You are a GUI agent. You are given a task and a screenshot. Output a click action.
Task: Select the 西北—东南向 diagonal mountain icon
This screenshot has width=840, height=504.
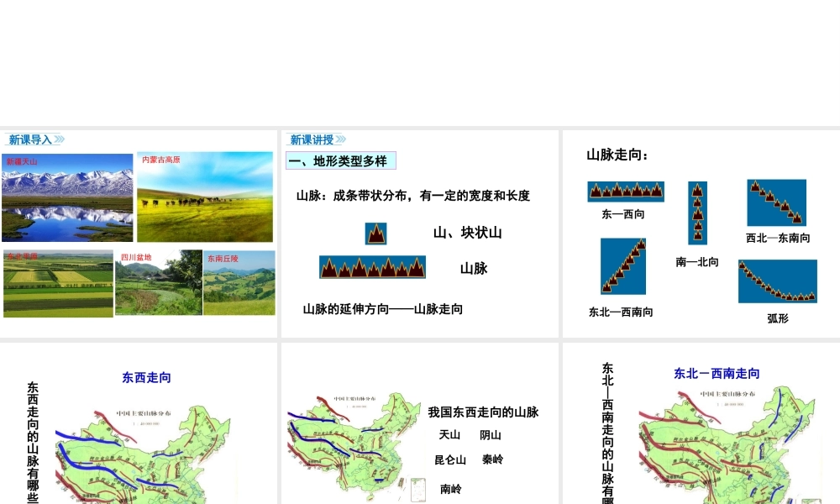point(777,203)
